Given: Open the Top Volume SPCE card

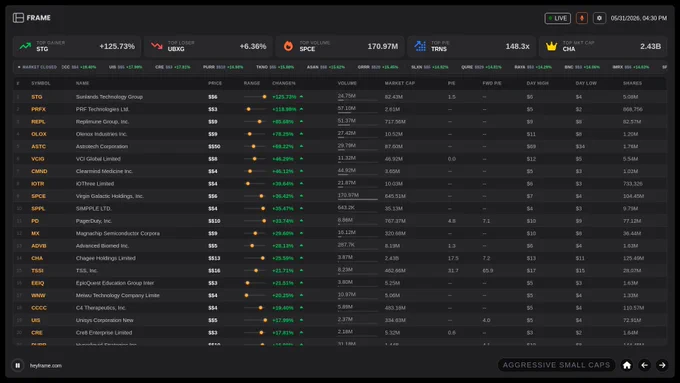Looking at the screenshot, I should (340, 46).
